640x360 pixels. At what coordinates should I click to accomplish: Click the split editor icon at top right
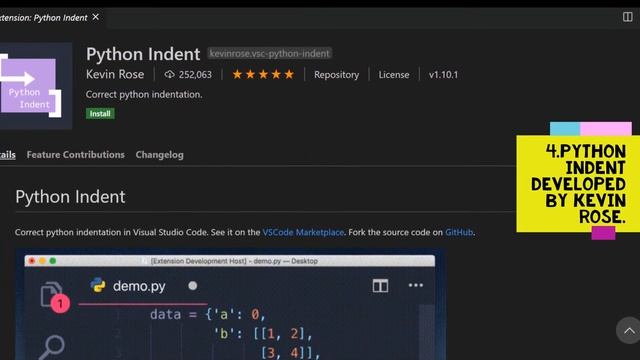click(627, 17)
